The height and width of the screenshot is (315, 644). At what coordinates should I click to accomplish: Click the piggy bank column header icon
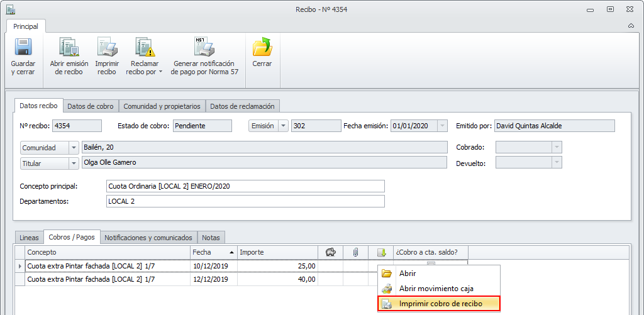331,252
